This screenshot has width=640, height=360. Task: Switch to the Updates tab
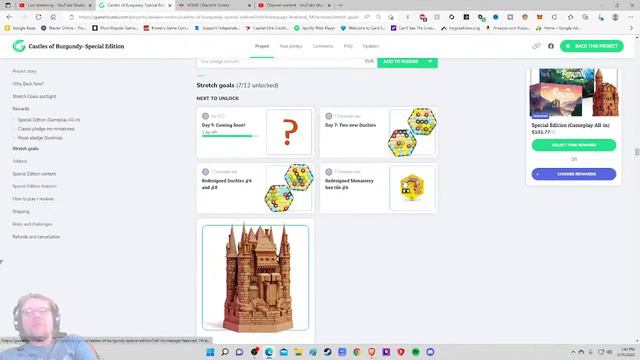tap(371, 46)
